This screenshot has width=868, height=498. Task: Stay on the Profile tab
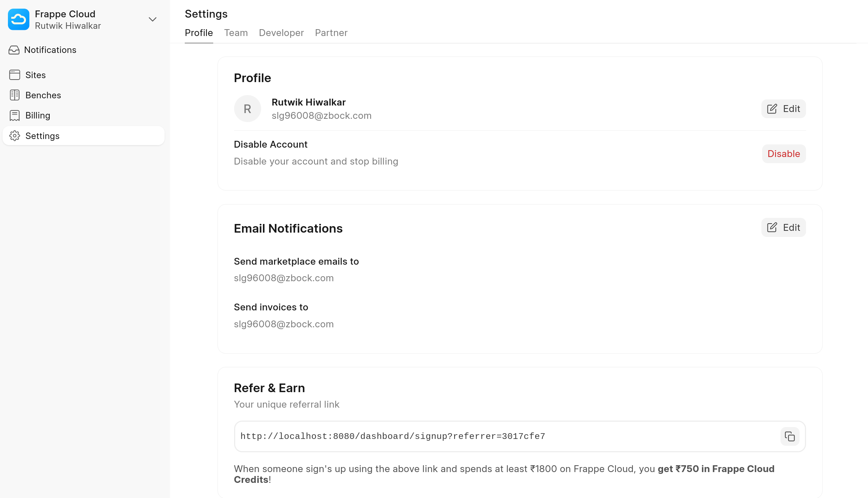click(199, 33)
